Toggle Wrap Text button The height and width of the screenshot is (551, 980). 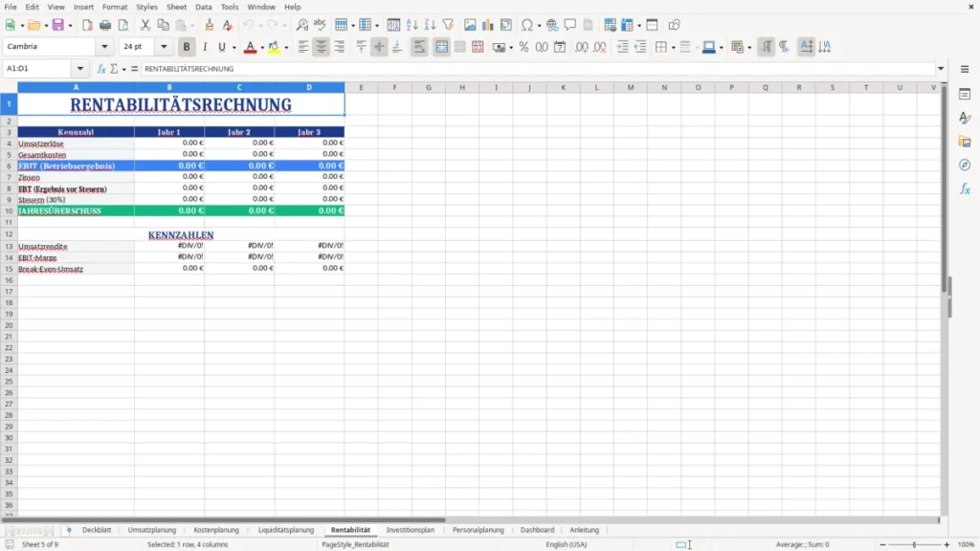(x=419, y=47)
